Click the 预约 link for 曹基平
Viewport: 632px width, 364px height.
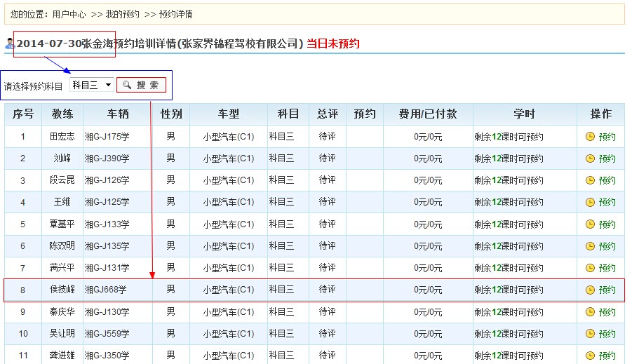coord(607,224)
